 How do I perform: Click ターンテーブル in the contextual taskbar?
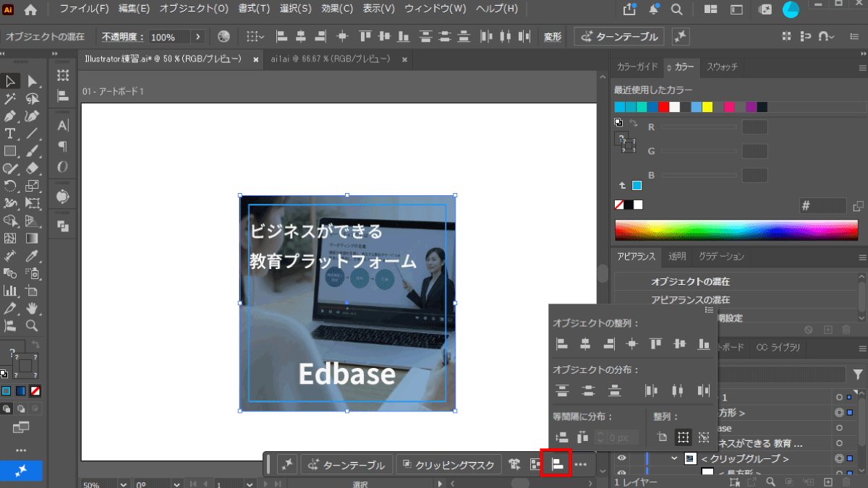(346, 464)
